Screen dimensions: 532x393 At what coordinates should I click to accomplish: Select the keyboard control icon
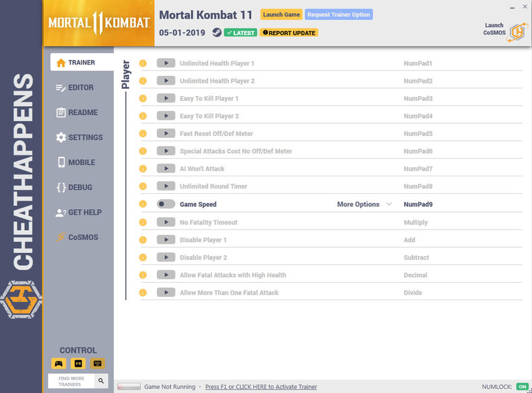point(98,363)
